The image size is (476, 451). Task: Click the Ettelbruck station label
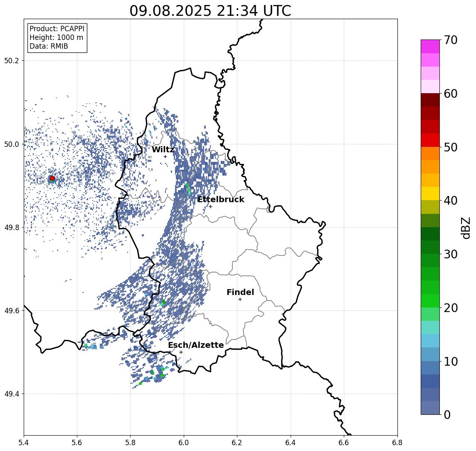coord(221,199)
